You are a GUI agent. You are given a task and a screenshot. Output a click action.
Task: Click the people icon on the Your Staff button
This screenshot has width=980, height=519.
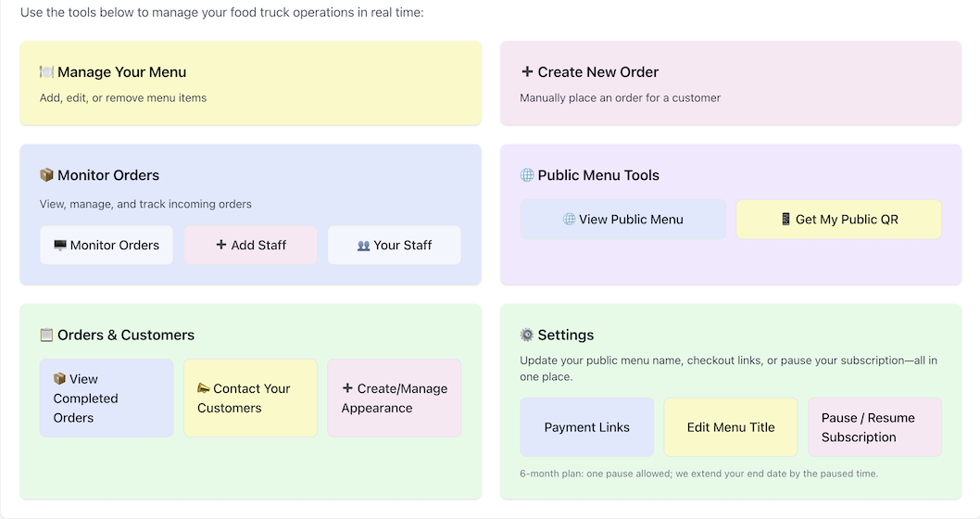(x=364, y=246)
